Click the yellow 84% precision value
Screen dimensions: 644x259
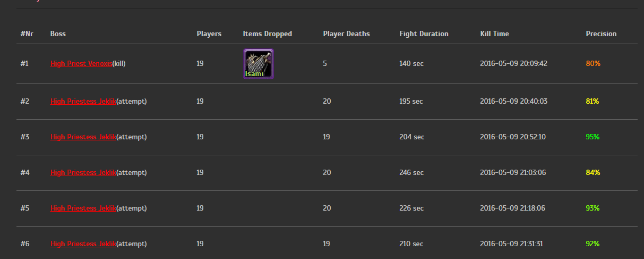point(593,172)
